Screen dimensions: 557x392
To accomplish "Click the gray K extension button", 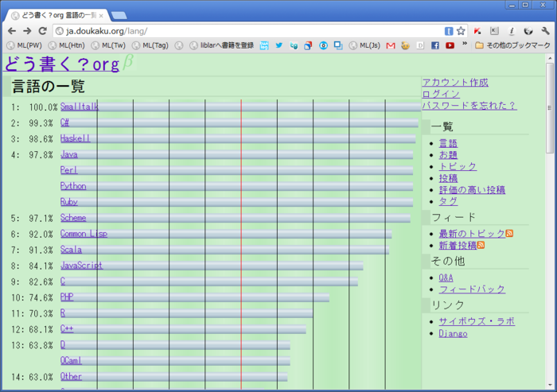I will 494,31.
